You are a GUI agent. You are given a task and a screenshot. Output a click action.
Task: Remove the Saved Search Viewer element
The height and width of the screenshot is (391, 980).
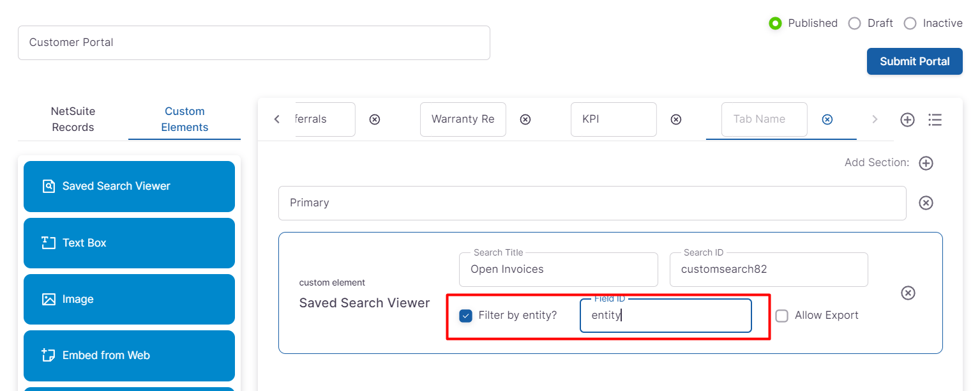(x=908, y=293)
